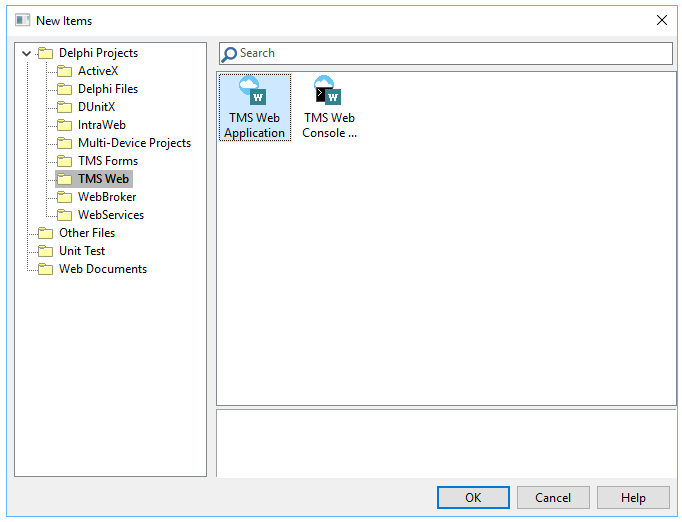Click the Other Files folder icon
Viewport: 682px width, 522px height.
pos(45,233)
